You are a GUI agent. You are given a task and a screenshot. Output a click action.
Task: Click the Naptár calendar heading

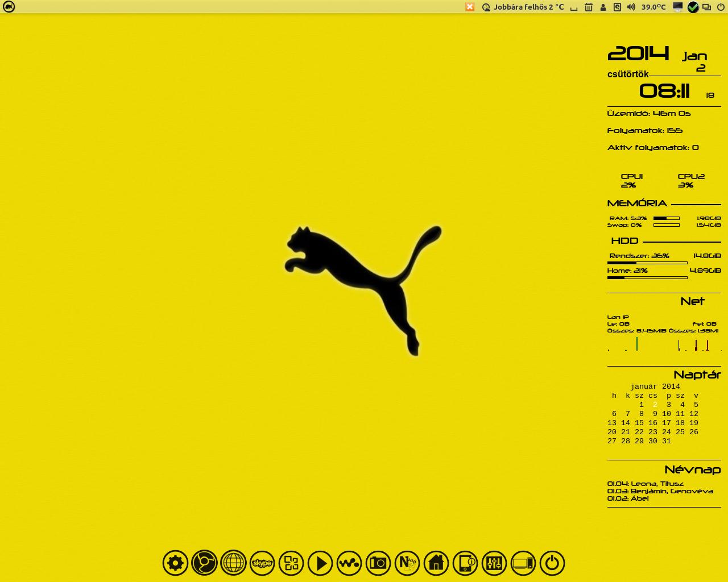coord(697,375)
